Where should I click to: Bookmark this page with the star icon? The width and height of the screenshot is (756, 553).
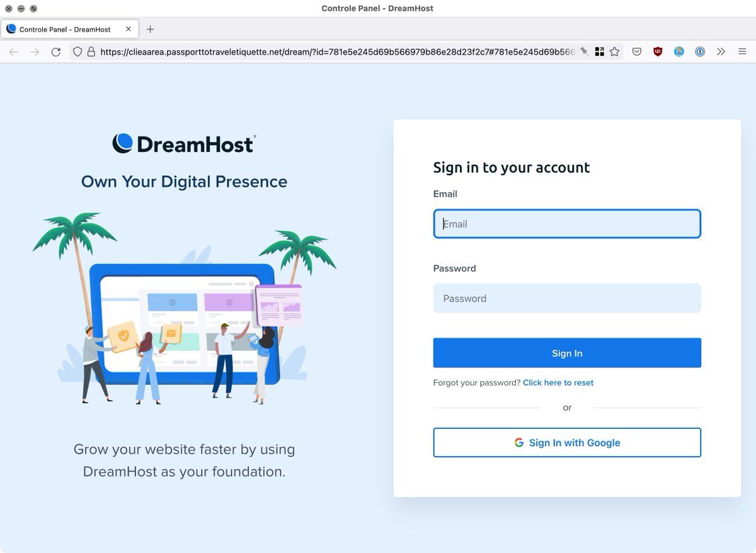615,52
